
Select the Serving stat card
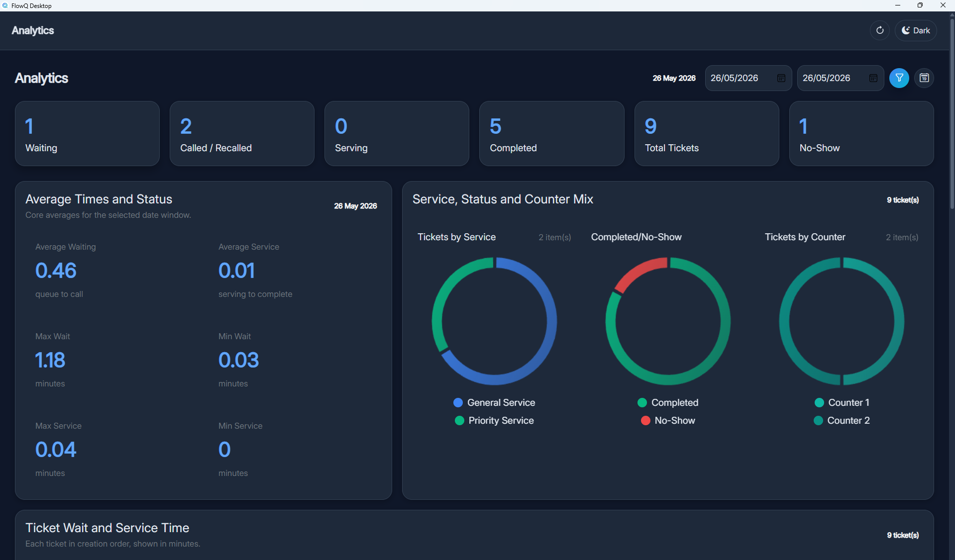coord(397,134)
